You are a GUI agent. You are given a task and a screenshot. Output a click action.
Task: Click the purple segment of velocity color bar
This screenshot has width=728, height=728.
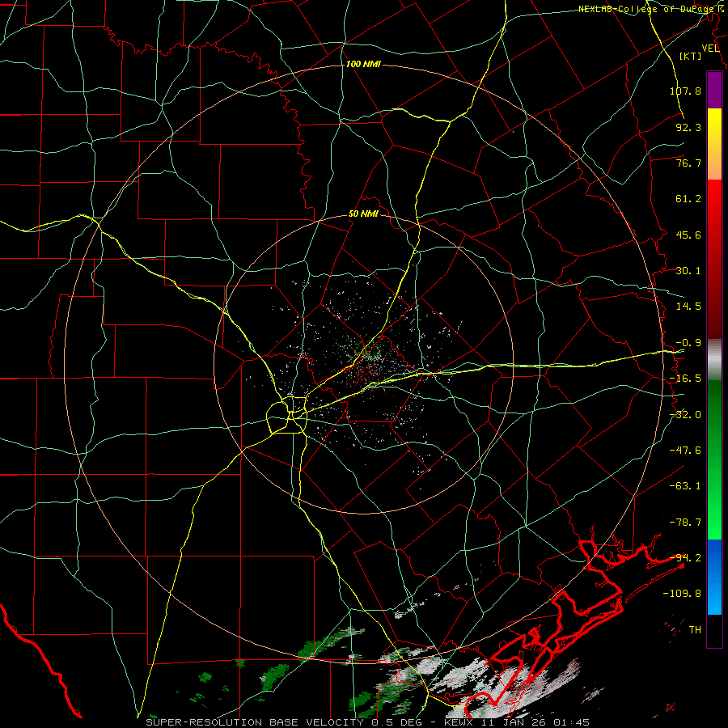(x=714, y=91)
